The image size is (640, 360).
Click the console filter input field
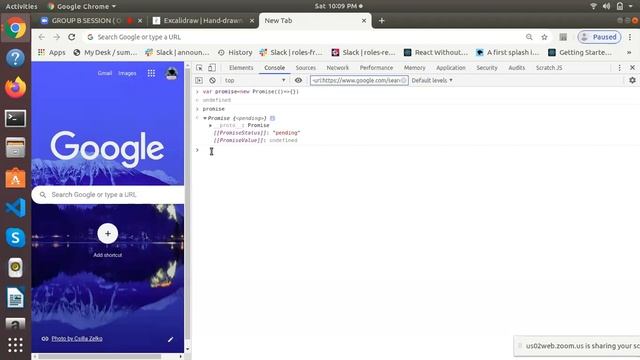point(359,80)
